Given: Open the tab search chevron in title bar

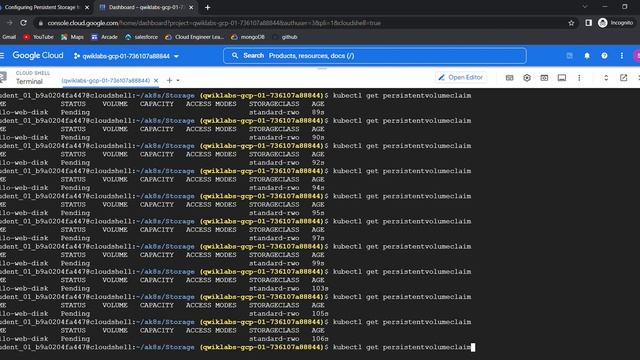Looking at the screenshot, I should point(585,7).
